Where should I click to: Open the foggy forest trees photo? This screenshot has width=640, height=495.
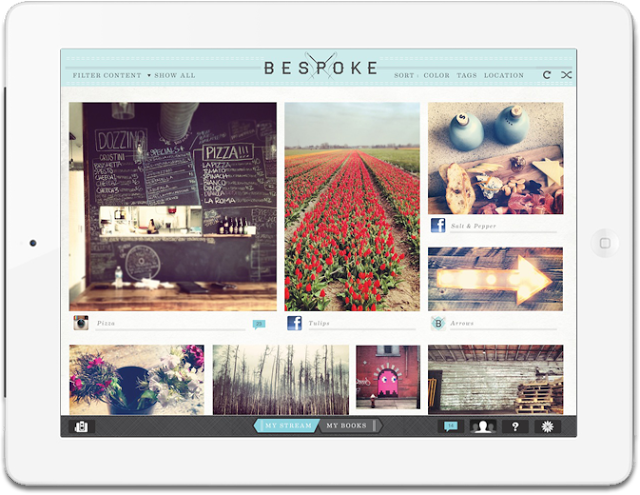point(281,380)
